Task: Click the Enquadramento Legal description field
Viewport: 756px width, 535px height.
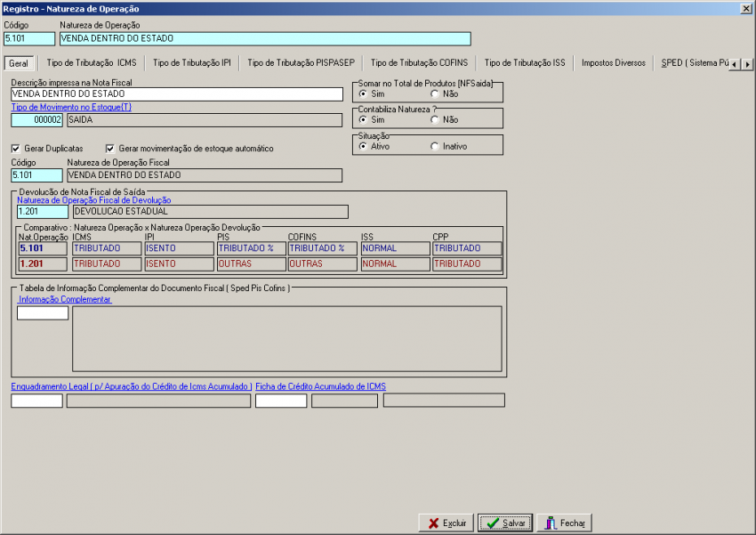Action: pyautogui.click(x=158, y=401)
